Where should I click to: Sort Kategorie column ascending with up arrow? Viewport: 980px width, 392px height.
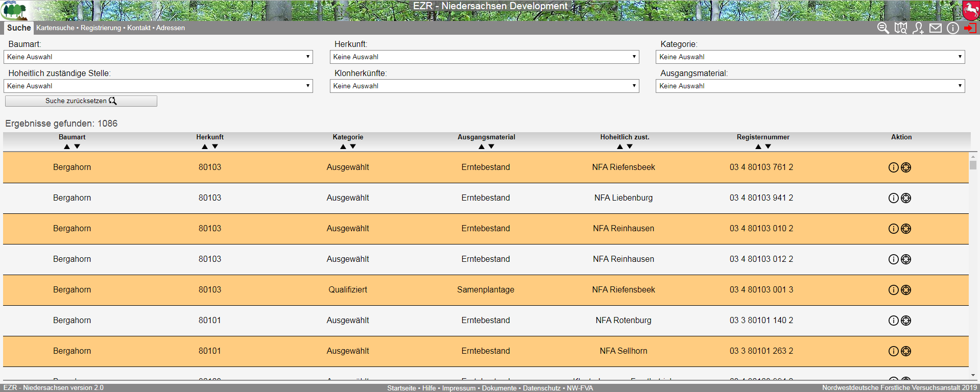click(x=343, y=146)
